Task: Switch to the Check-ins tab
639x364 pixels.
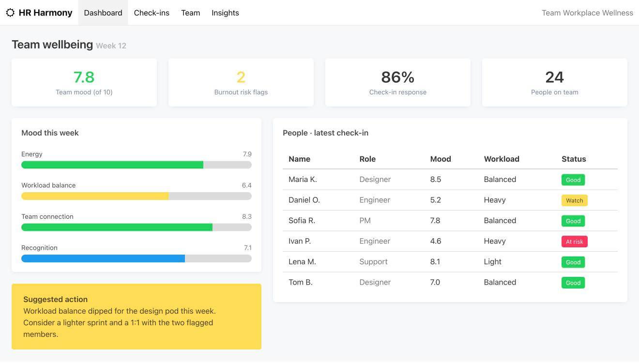Action: [x=152, y=13]
